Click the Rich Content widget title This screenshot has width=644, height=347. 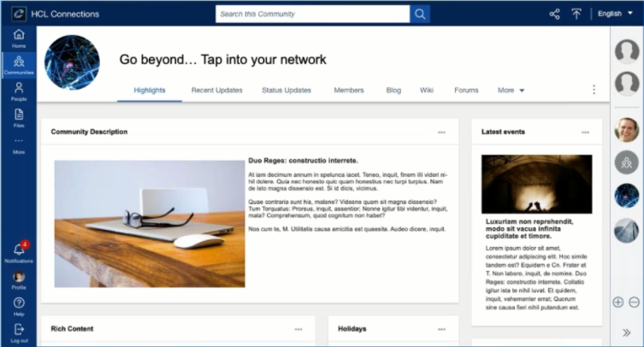click(72, 328)
